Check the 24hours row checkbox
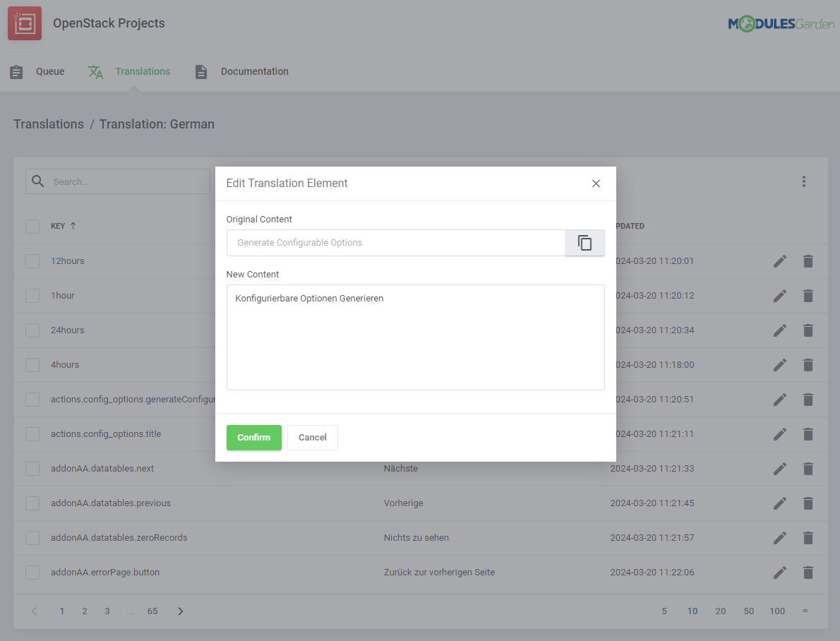 click(32, 330)
